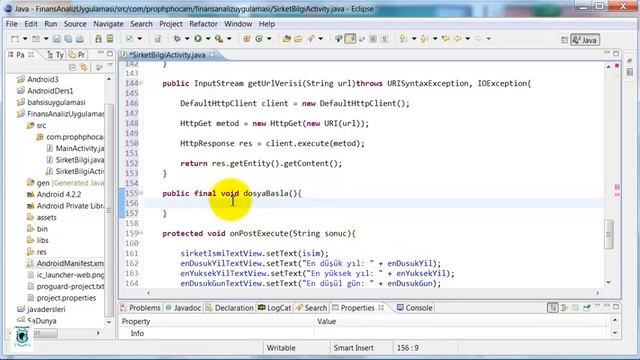The image size is (640, 360).
Task: Open the Source menu
Action: [x=75, y=24]
